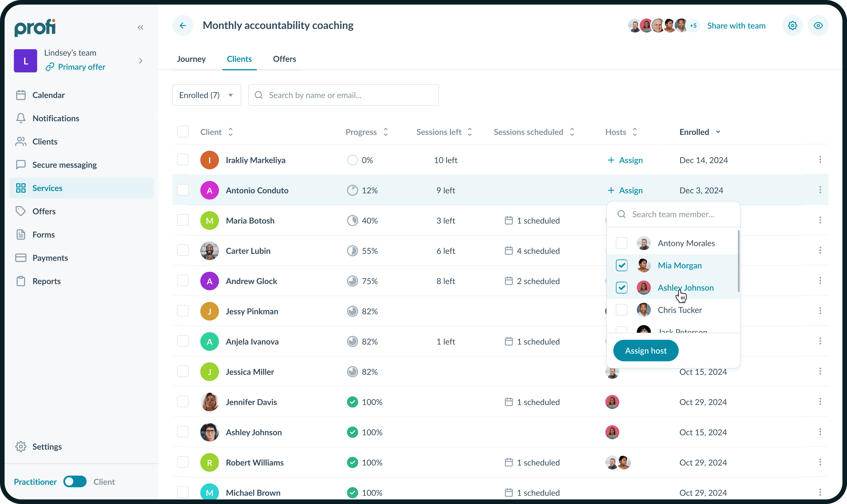This screenshot has width=847, height=504.
Task: Open the Enrolled (7) filter dropdown
Action: pos(206,95)
